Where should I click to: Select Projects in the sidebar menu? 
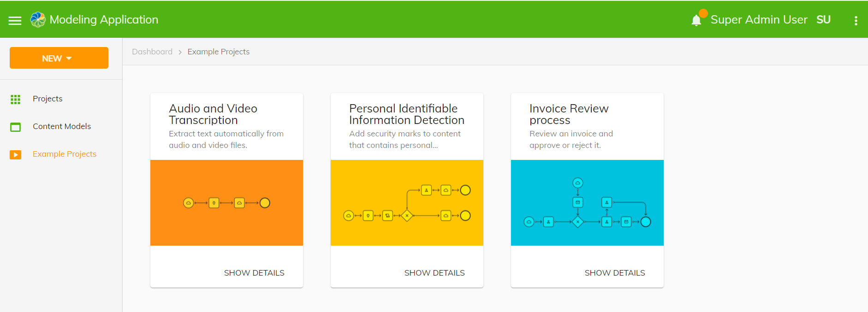coord(48,99)
